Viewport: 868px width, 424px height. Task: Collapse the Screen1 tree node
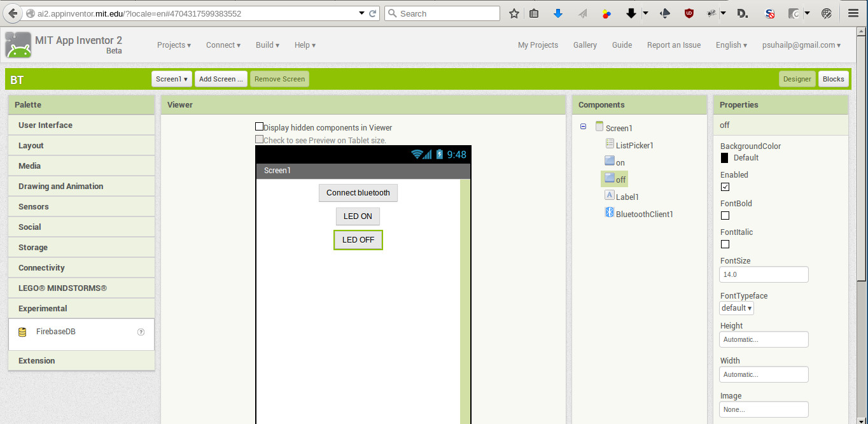tap(584, 127)
